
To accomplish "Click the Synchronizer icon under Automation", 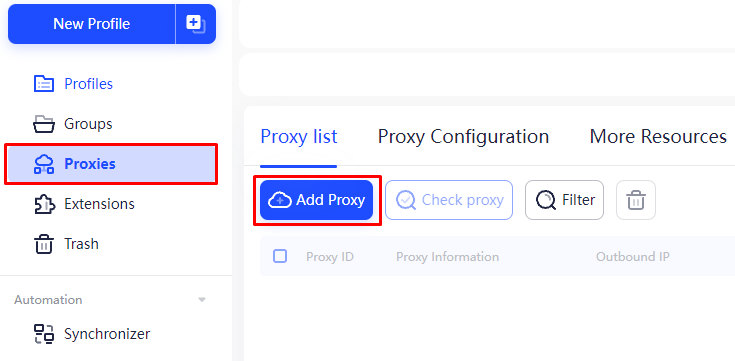I will pyautogui.click(x=44, y=334).
